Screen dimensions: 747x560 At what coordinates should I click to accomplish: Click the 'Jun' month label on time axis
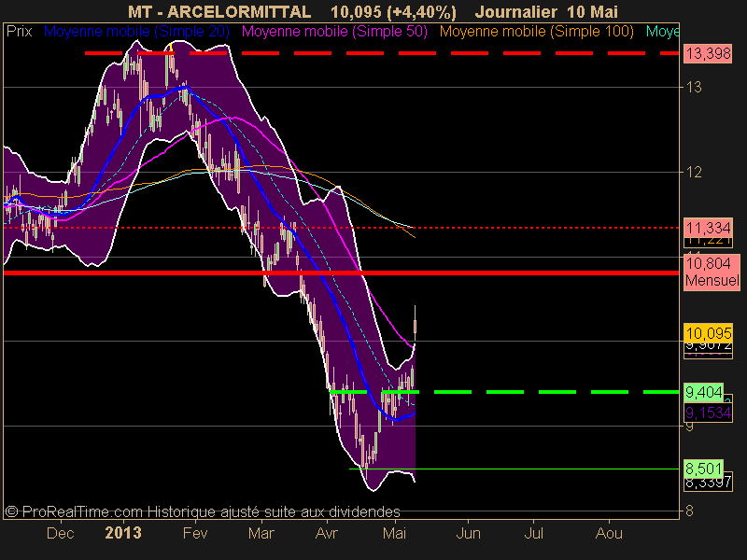(469, 533)
